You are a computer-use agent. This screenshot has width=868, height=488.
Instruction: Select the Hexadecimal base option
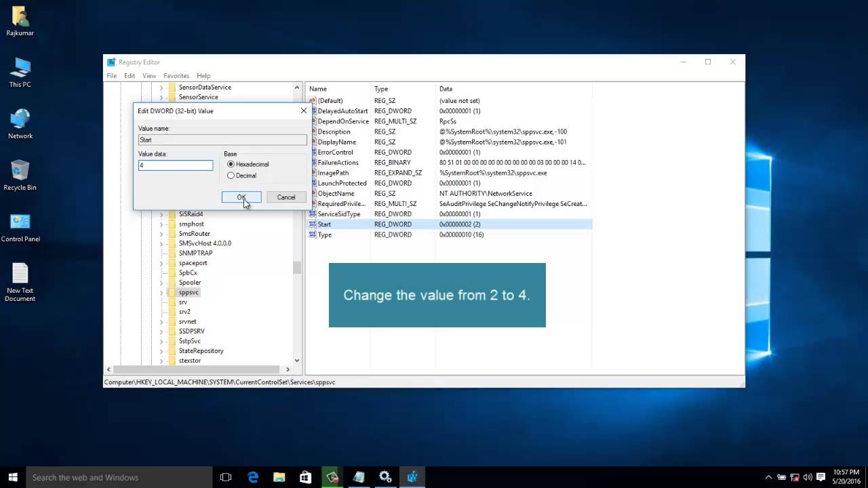[x=231, y=164]
